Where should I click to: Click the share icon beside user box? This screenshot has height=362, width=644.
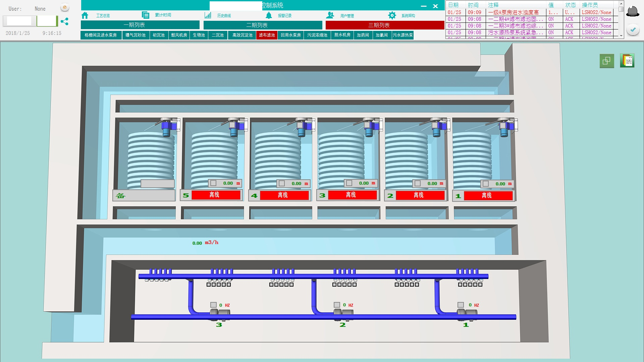[x=64, y=21]
